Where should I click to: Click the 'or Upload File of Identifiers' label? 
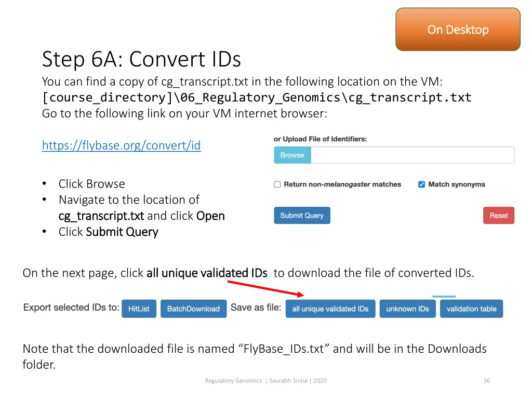pos(320,139)
